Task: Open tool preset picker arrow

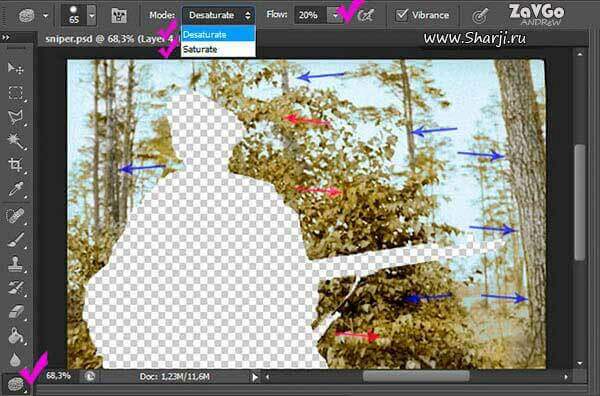Action: coord(46,16)
